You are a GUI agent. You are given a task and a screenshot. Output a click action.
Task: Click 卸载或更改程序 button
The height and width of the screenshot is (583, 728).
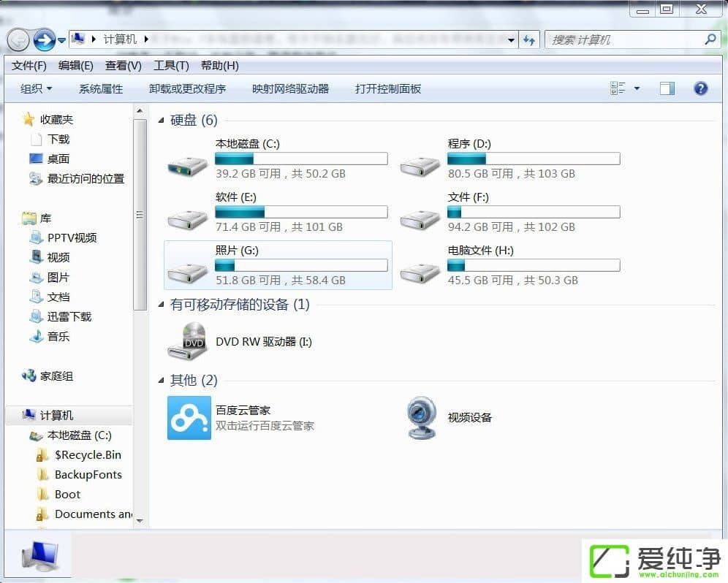(x=187, y=88)
